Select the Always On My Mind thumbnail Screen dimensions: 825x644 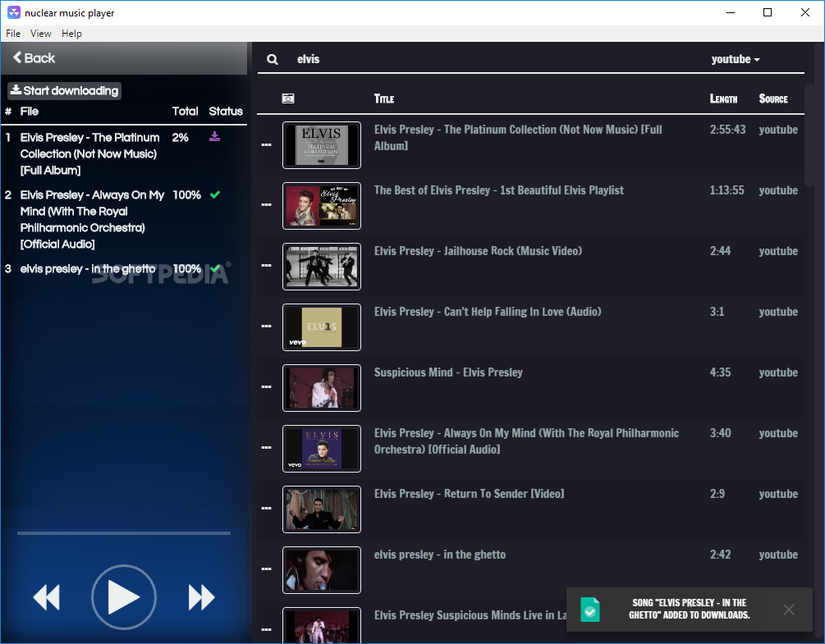322,449
